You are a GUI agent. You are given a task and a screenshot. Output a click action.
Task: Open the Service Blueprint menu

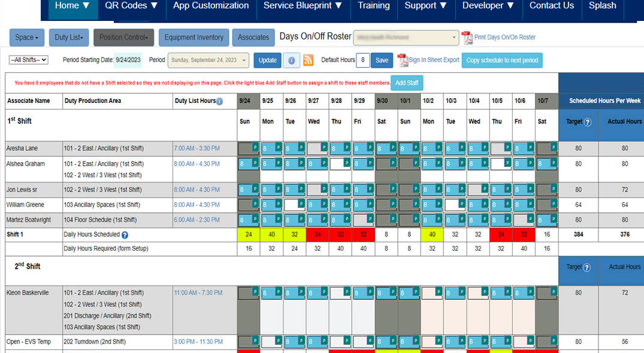(x=303, y=6)
